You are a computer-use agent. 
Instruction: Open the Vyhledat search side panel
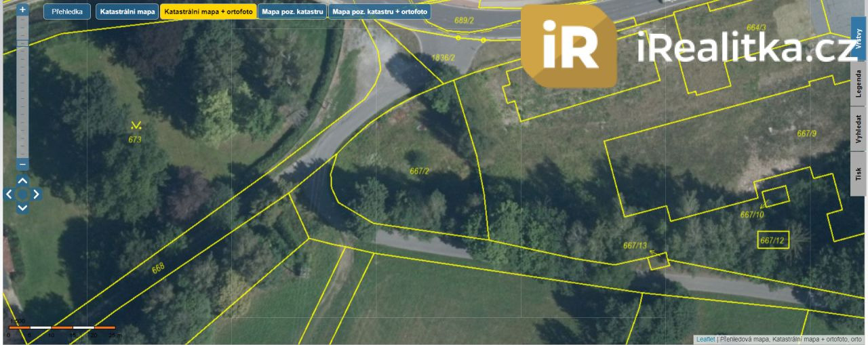[859, 128]
